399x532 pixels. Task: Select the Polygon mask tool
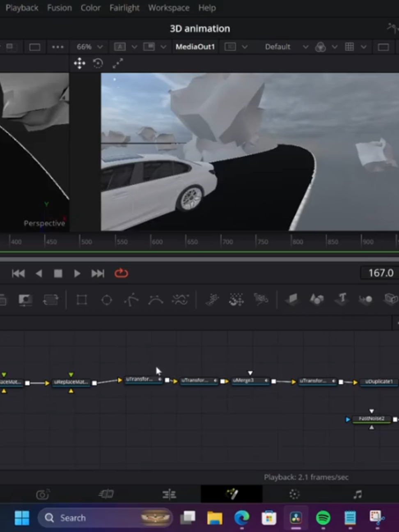pyautogui.click(x=131, y=300)
